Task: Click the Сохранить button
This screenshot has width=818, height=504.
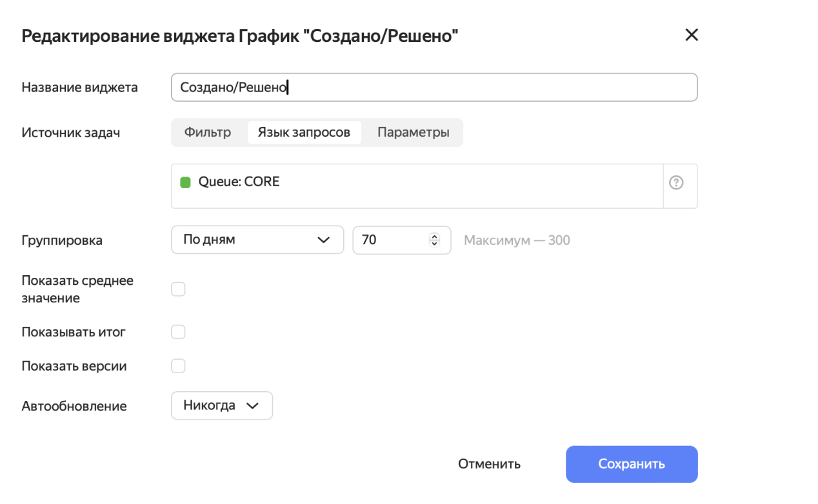Action: coord(631,463)
